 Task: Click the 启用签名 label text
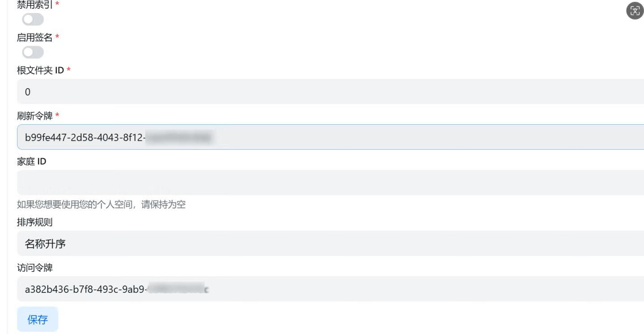(x=34, y=38)
